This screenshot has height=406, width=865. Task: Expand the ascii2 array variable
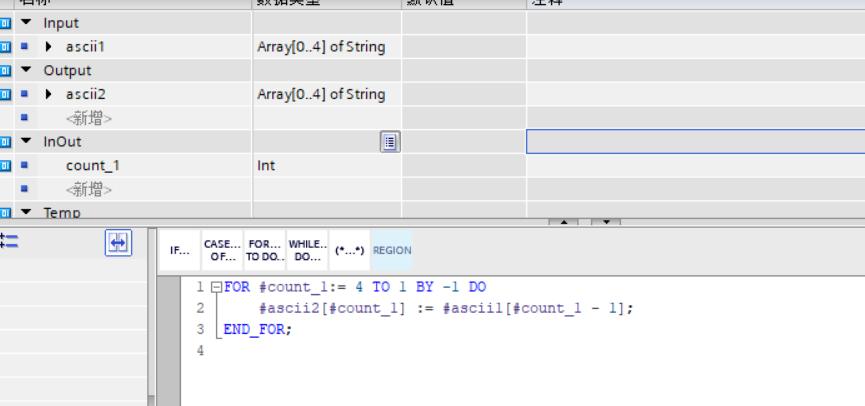click(49, 95)
